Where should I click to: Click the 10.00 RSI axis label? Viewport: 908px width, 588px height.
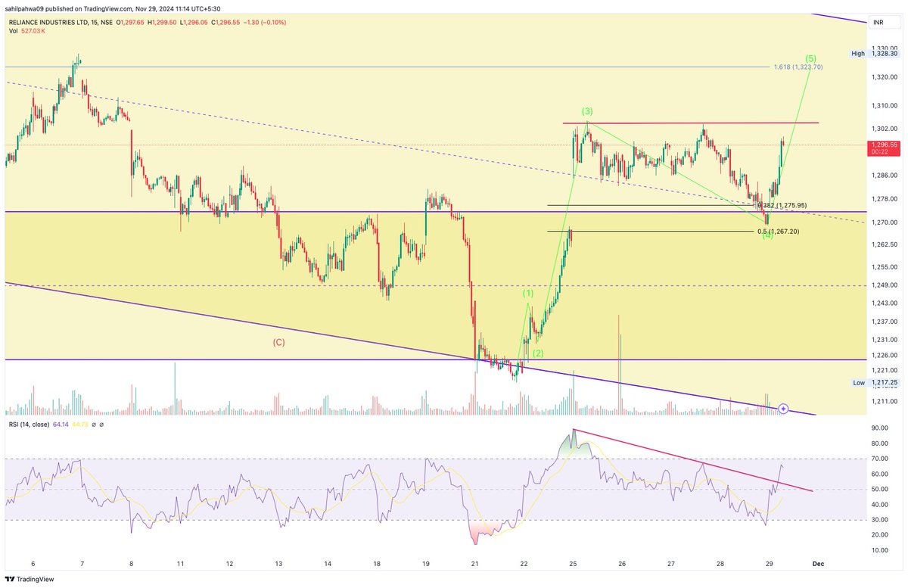pos(879,549)
